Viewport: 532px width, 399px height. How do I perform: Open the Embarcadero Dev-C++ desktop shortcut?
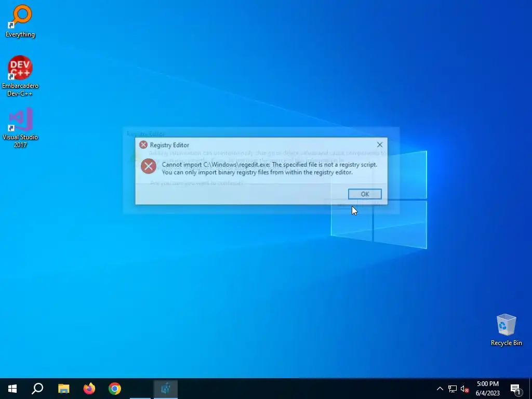(20, 76)
